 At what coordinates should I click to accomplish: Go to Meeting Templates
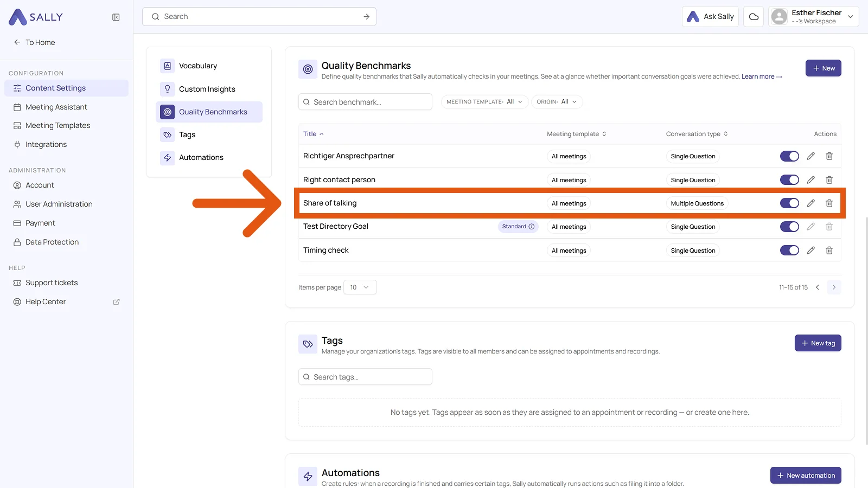(x=66, y=126)
